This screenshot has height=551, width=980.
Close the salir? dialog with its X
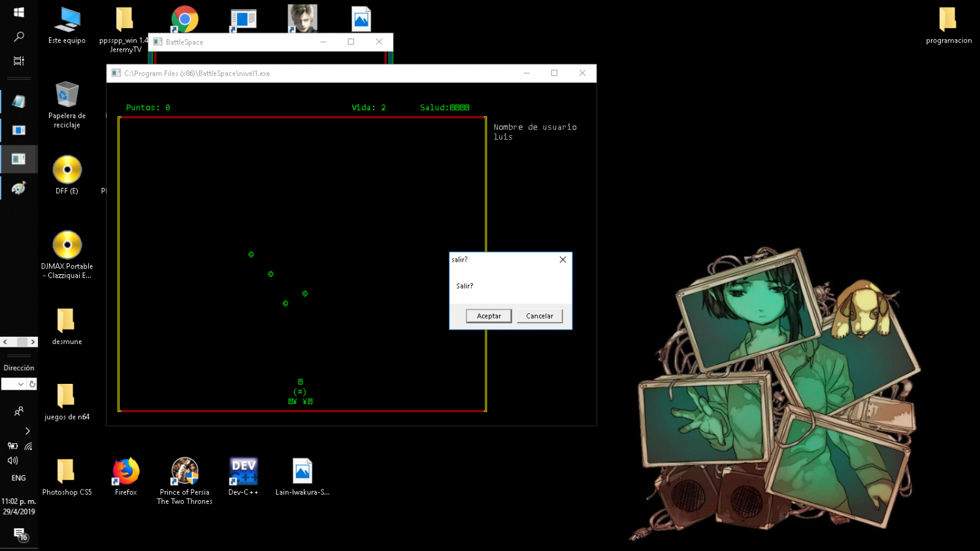(x=563, y=260)
